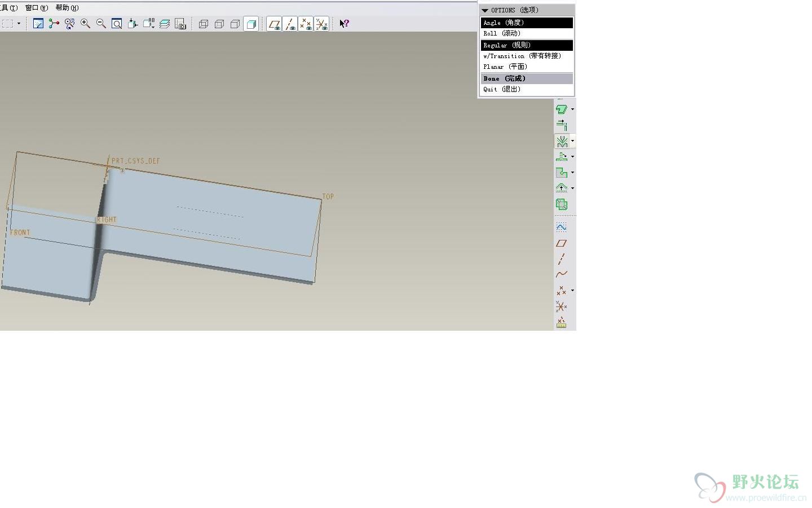The height and width of the screenshot is (508, 812).
Task: Click the refit view icon
Action: [x=117, y=24]
